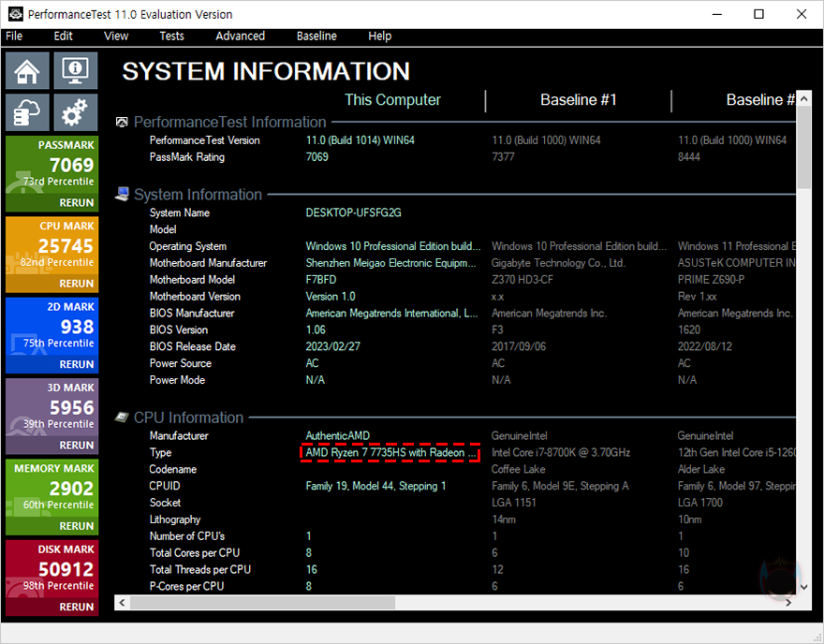Click the Lithography 14nm value
This screenshot has height=644, width=824.
click(x=504, y=520)
